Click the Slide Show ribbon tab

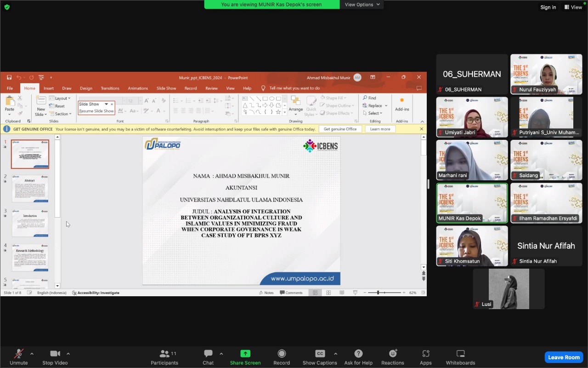click(166, 88)
